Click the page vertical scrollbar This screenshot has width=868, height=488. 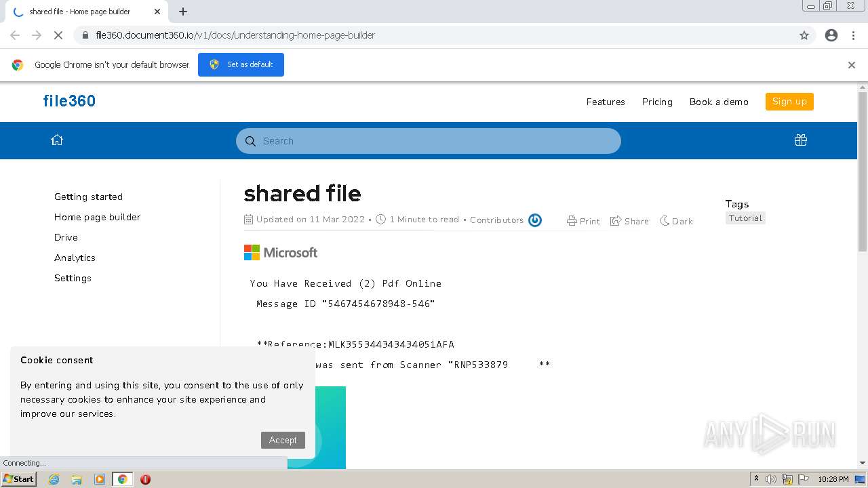point(863,171)
